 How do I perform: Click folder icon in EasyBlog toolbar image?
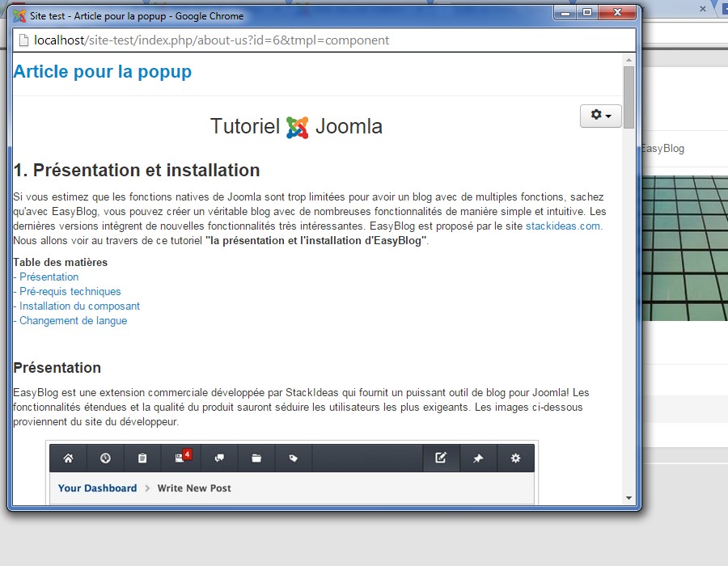point(256,458)
